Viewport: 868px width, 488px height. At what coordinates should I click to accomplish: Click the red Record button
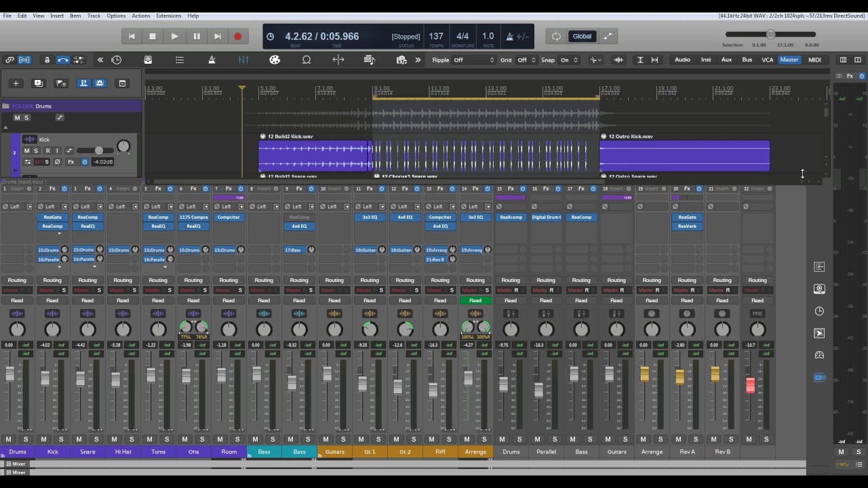(238, 37)
